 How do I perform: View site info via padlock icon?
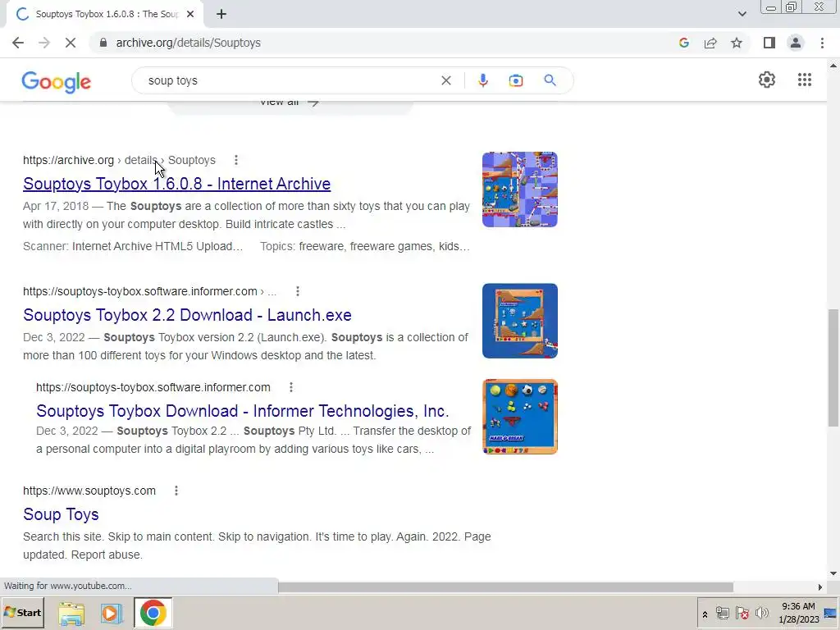(x=103, y=43)
